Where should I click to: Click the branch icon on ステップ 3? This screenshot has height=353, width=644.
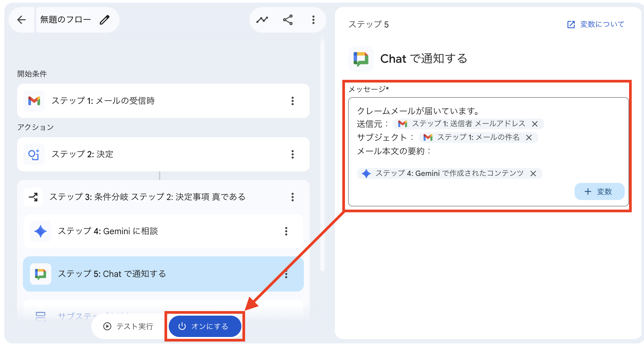point(33,197)
